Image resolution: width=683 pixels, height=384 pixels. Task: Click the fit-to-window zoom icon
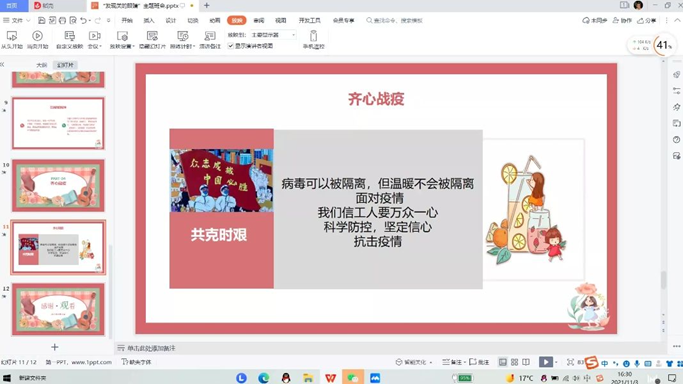coord(570,362)
